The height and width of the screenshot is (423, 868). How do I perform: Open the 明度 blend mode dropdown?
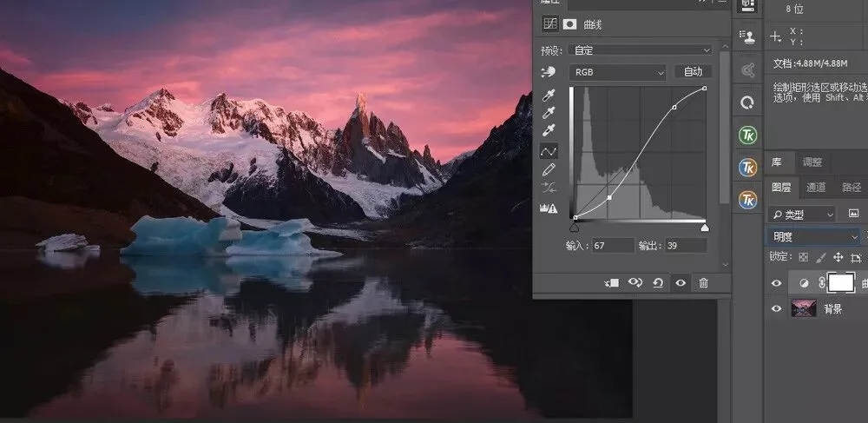click(812, 237)
